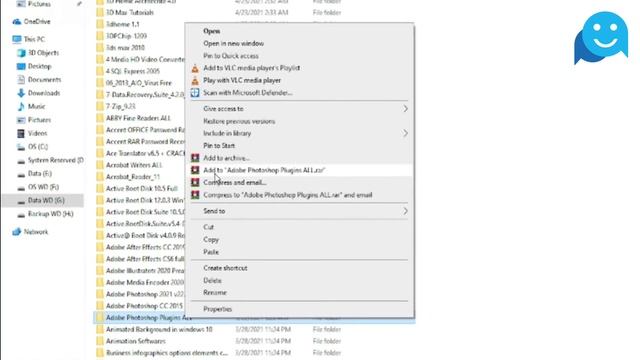Image resolution: width=640 pixels, height=360 pixels.
Task: Choose the Cut menu entry
Action: tap(209, 227)
